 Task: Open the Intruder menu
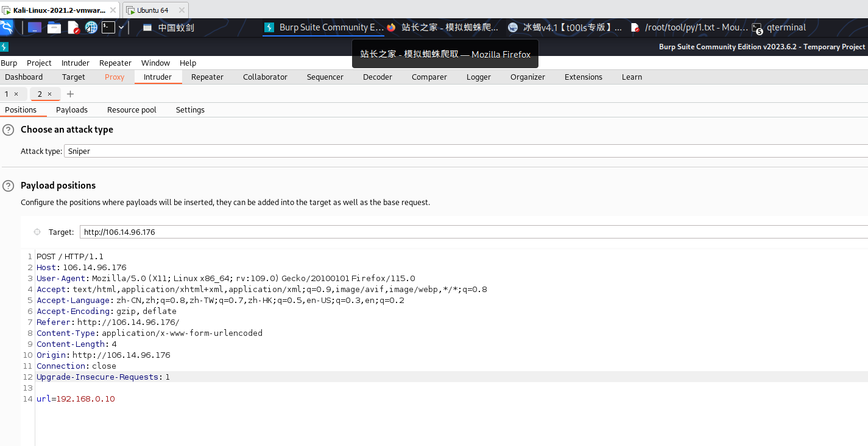pyautogui.click(x=76, y=63)
